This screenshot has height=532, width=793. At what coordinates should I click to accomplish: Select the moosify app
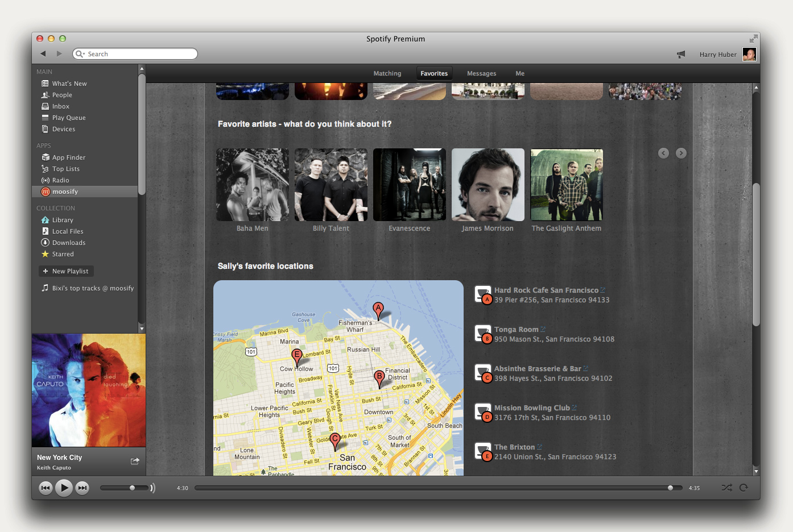click(85, 192)
